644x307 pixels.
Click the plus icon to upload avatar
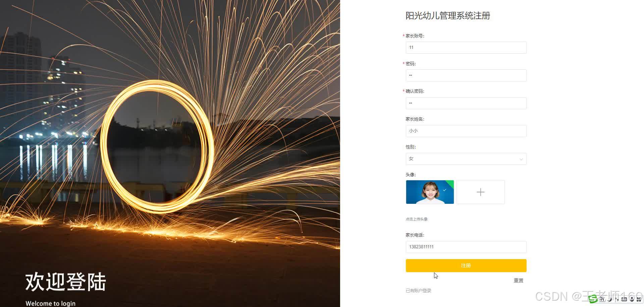click(480, 192)
